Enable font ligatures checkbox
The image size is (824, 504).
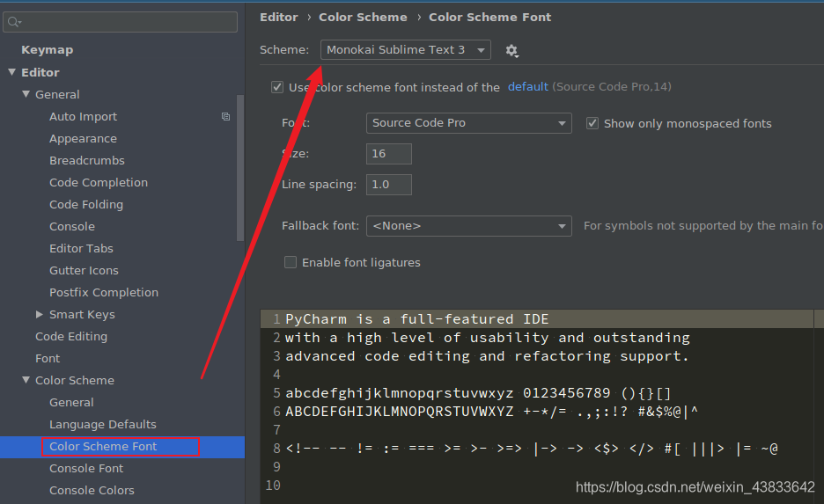291,262
